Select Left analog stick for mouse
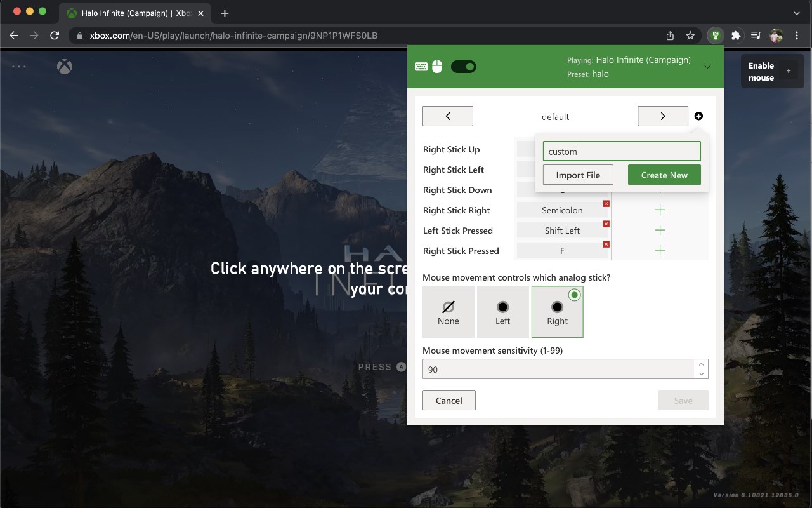Viewport: 812px width, 508px height. (503, 312)
